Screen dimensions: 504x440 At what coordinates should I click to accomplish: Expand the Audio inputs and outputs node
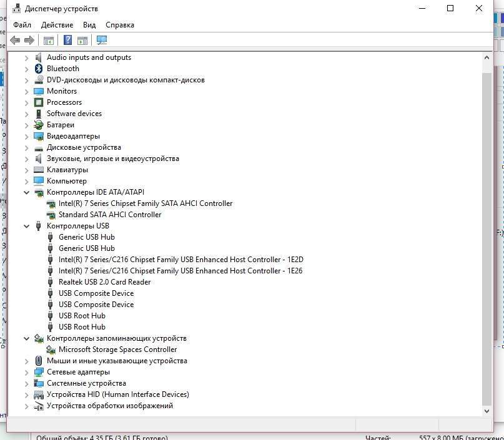(x=26, y=57)
